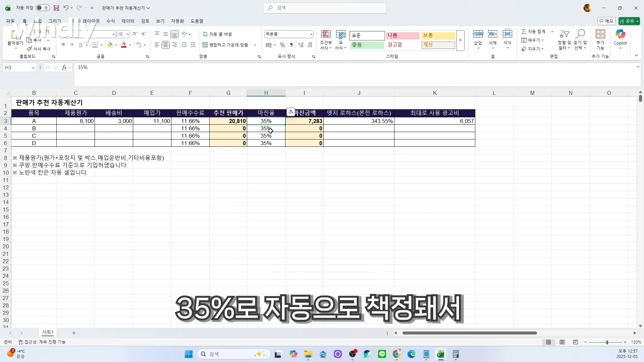Open the Data (데이터) ribbon tab
This screenshot has height=362, width=644.
[x=128, y=21]
